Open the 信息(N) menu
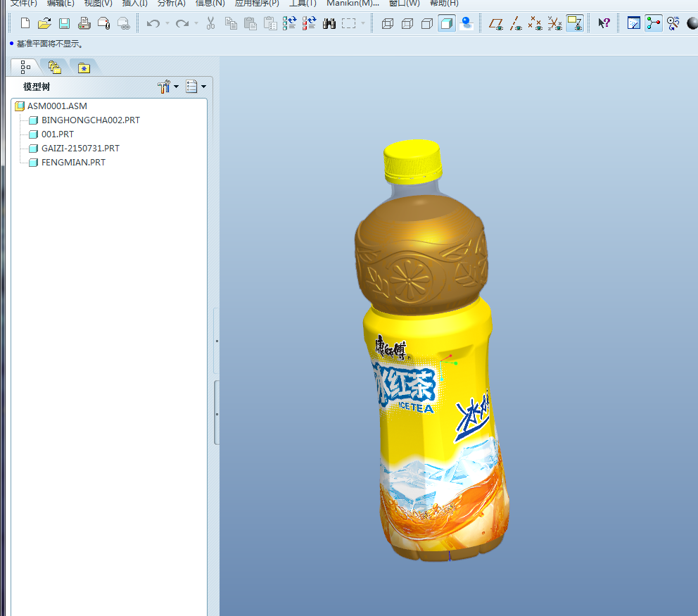Viewport: 698px width, 616px height. click(x=210, y=4)
